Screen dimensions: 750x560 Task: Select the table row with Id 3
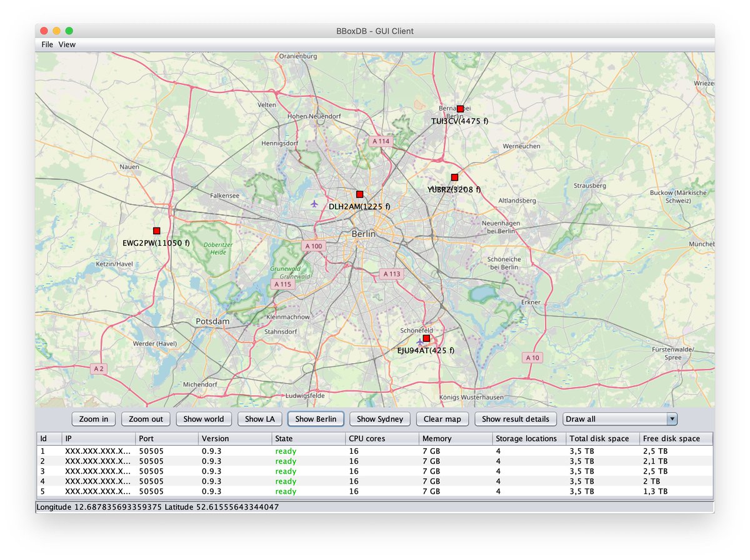coord(375,471)
